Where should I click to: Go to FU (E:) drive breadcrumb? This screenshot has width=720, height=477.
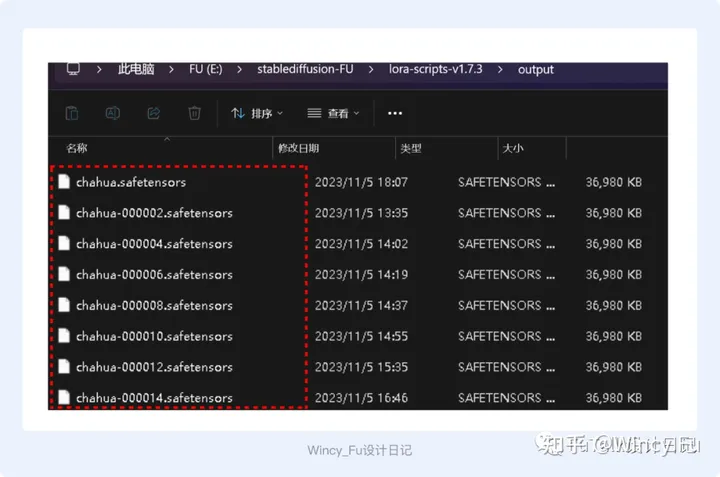point(206,69)
